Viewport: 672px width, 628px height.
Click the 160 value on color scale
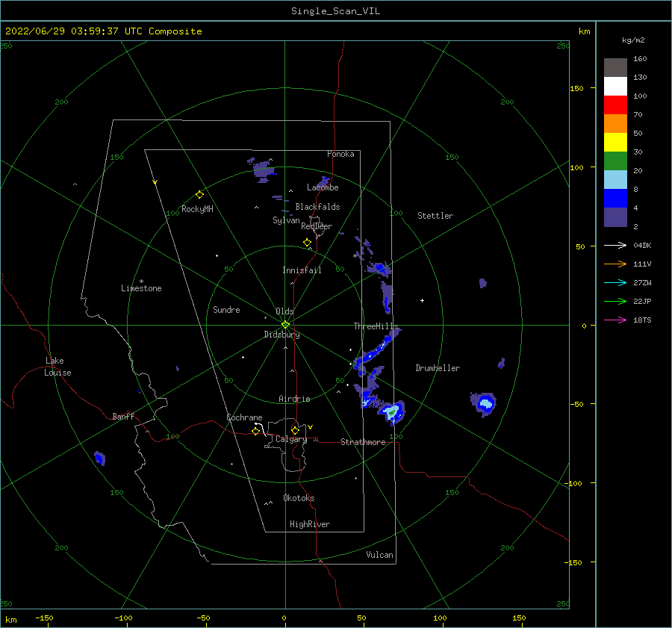pos(640,59)
